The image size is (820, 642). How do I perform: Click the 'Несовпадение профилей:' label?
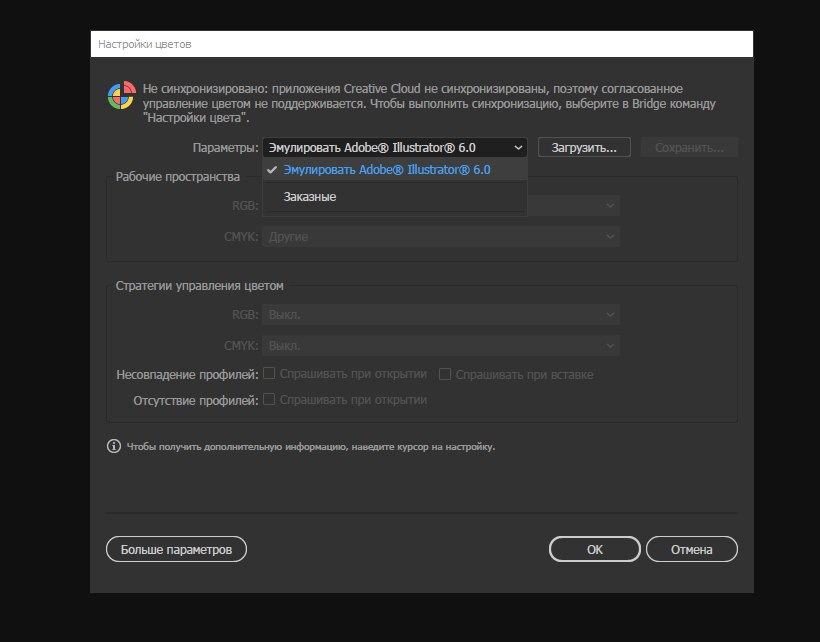(x=187, y=375)
